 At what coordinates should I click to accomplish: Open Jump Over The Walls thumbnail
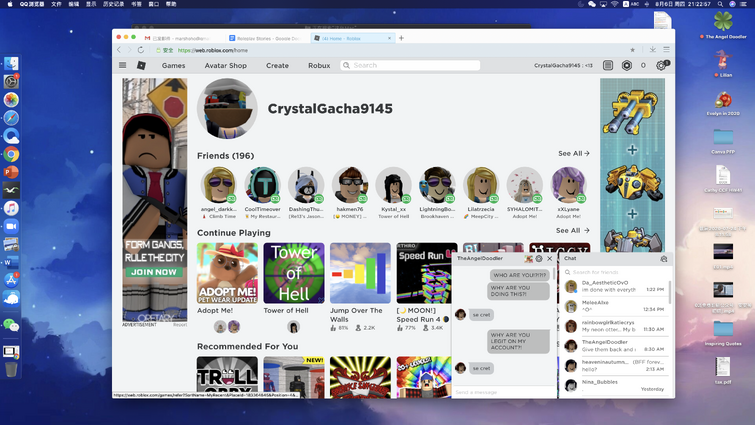point(360,273)
